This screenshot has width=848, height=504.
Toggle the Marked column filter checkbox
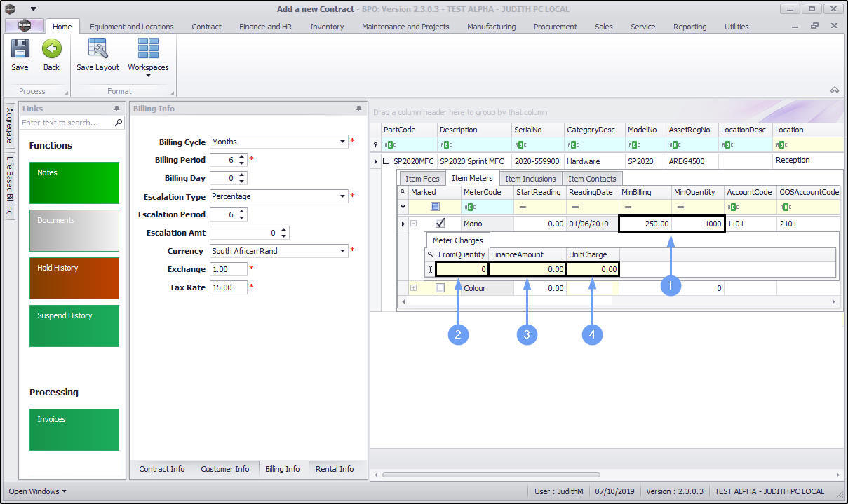point(435,207)
